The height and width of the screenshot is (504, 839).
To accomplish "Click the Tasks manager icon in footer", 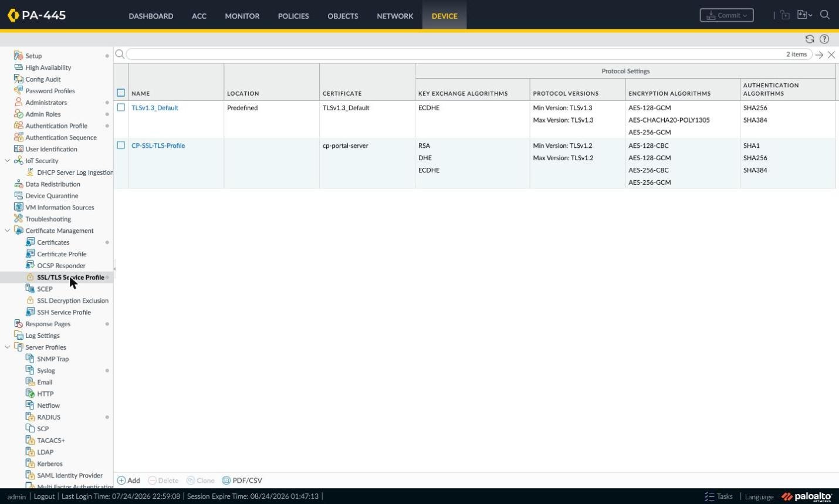I will tap(709, 496).
